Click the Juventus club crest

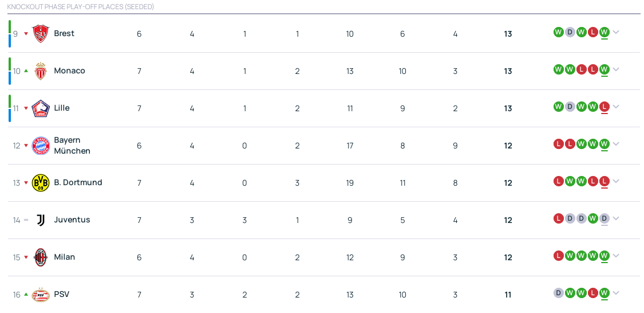pos(41,220)
